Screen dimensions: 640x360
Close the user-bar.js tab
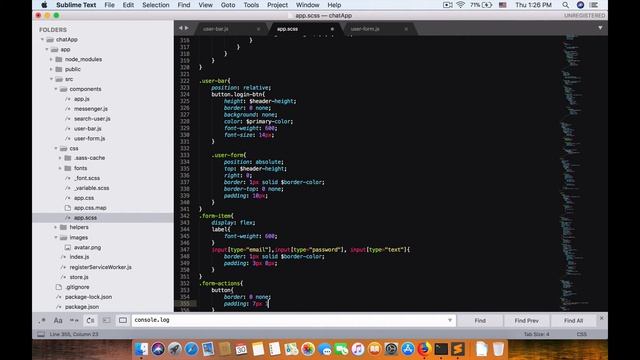tap(258, 29)
